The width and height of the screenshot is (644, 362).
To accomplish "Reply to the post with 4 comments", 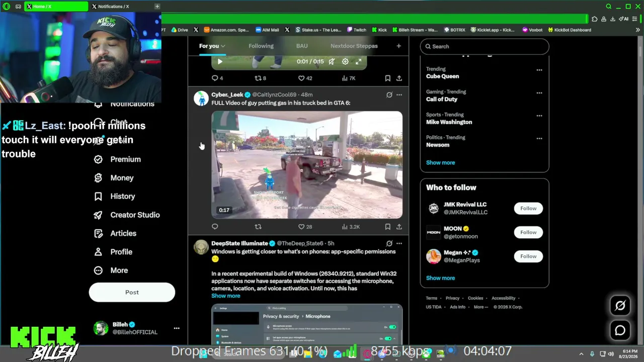I will (x=217, y=78).
